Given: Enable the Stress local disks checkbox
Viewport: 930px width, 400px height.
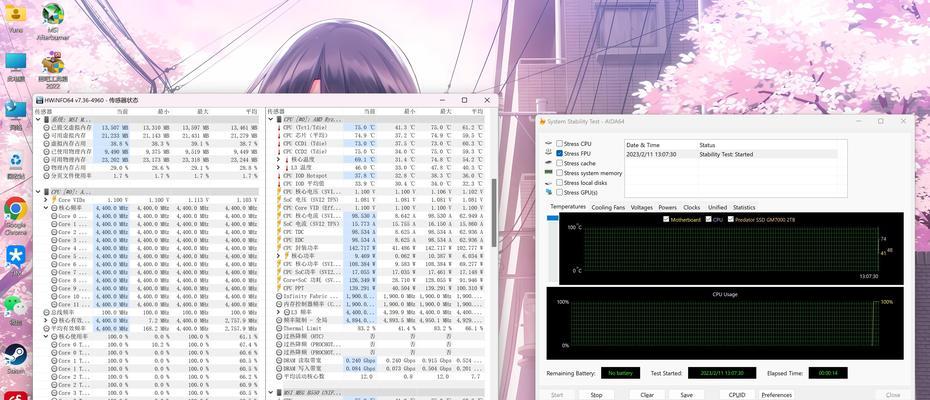Looking at the screenshot, I should pyautogui.click(x=559, y=182).
